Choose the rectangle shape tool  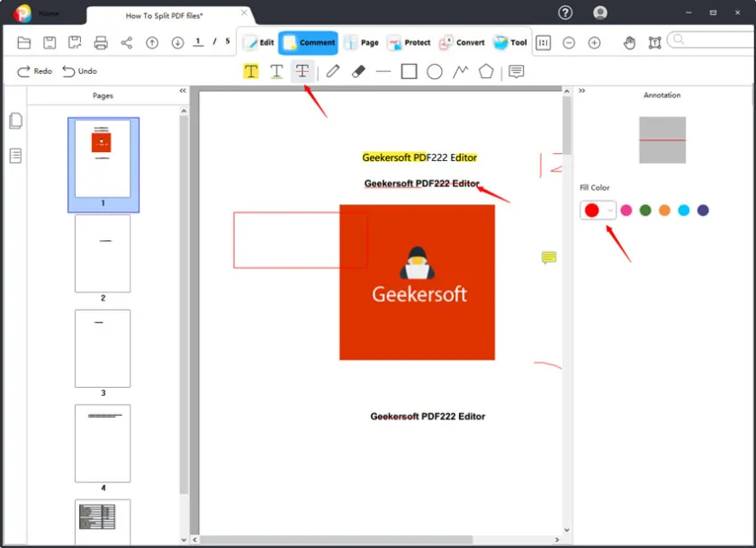point(409,71)
